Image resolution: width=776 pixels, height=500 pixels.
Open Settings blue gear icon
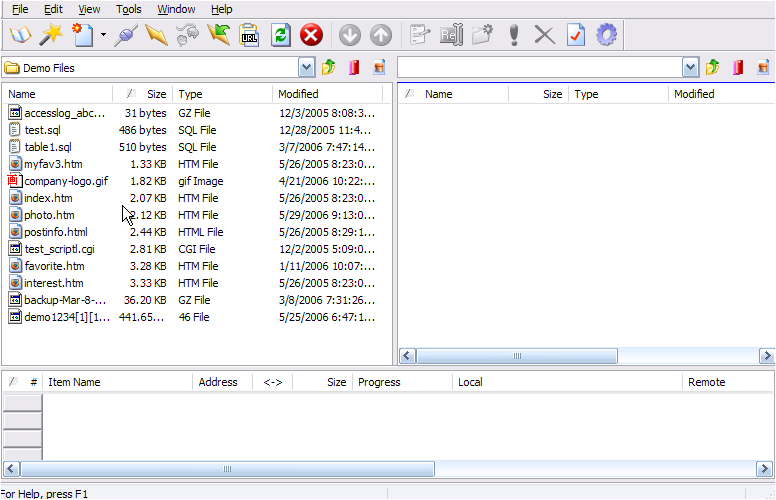pos(607,35)
